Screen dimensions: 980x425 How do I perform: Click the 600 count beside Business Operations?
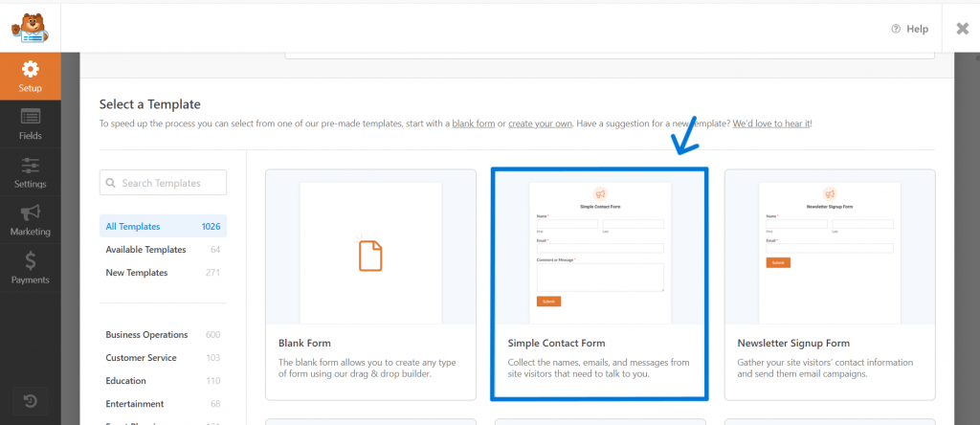pos(213,334)
